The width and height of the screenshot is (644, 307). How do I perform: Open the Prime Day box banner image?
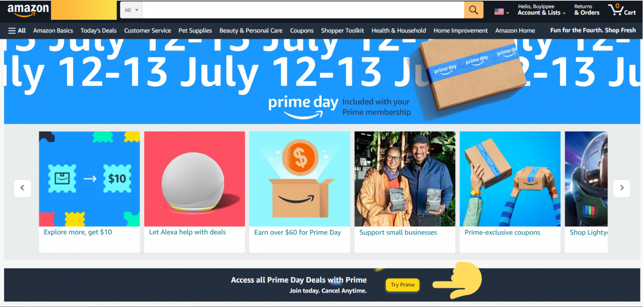pyautogui.click(x=473, y=77)
